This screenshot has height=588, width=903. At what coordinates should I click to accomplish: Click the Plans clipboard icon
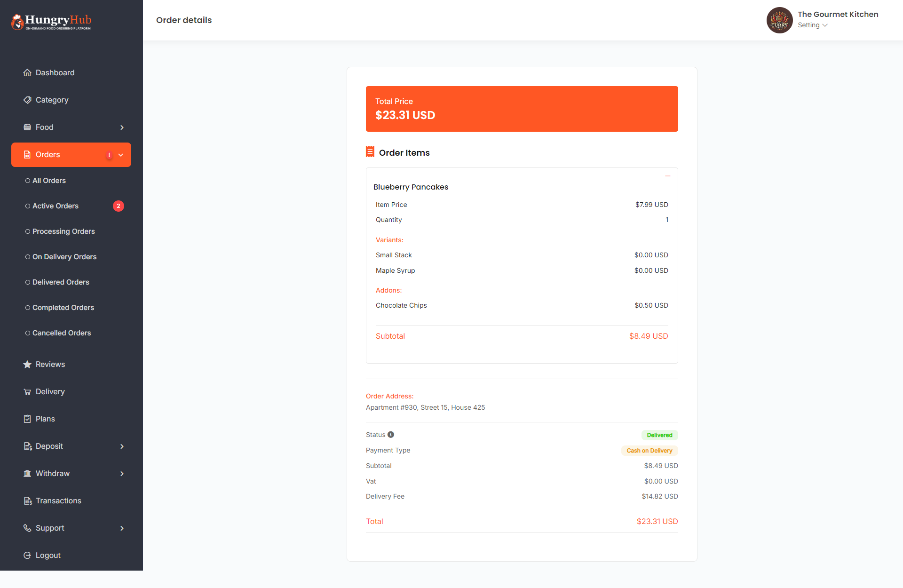coord(28,419)
